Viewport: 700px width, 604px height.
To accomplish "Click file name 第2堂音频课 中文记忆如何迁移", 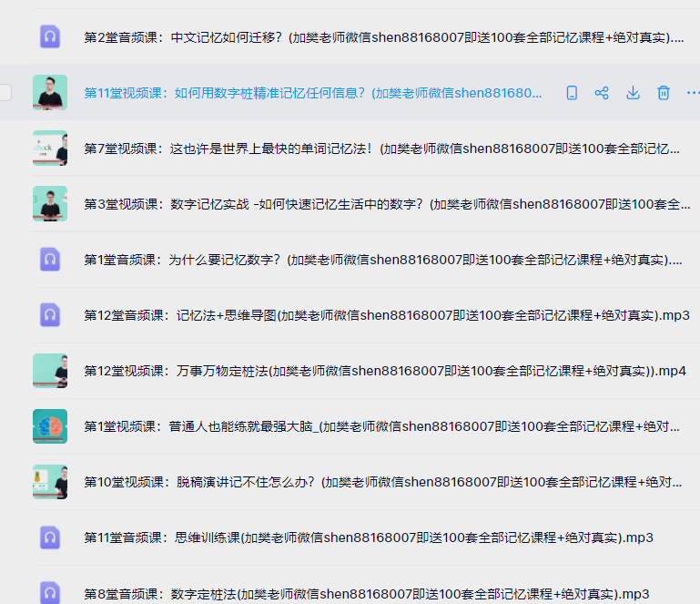I will coord(382,37).
